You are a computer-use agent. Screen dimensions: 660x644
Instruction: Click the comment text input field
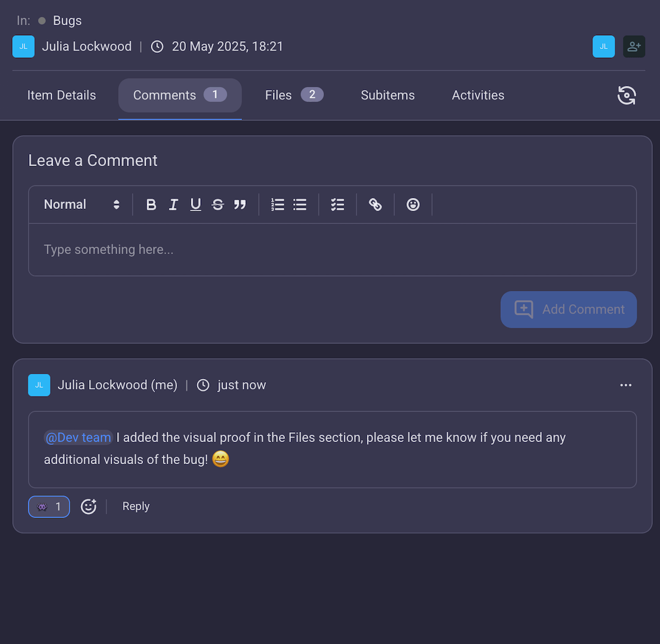point(332,249)
